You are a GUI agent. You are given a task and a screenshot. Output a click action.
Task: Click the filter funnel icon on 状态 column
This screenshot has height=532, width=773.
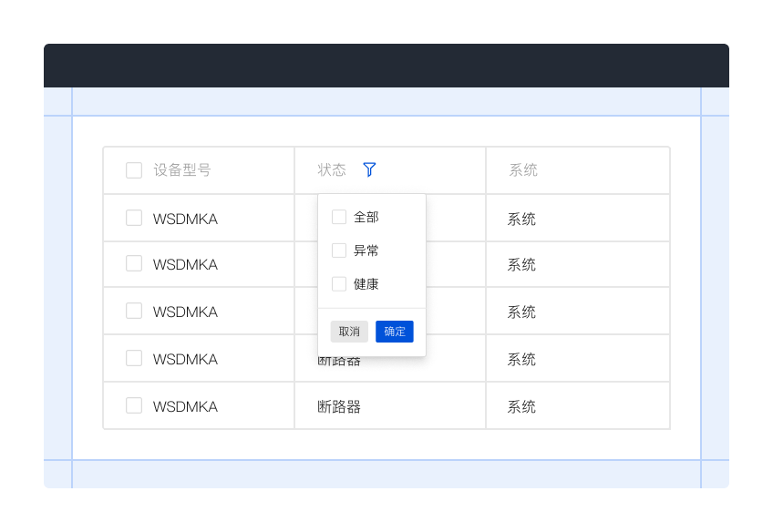(x=370, y=169)
